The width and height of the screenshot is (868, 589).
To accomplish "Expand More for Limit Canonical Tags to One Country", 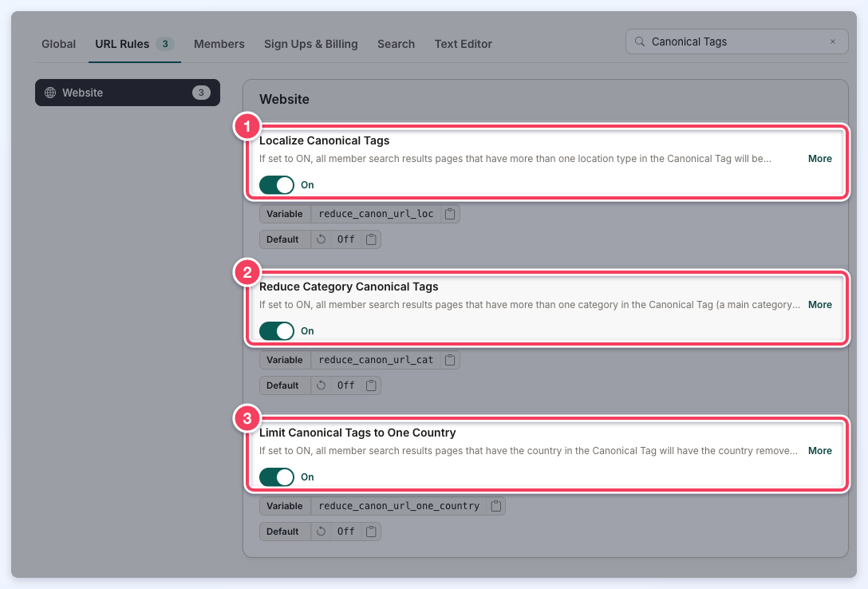I will tap(820, 451).
